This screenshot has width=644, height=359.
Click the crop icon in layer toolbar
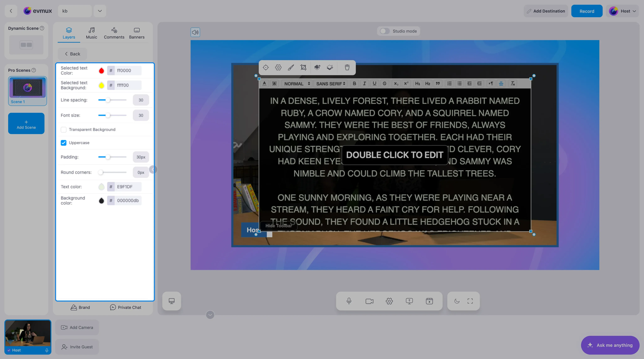[303, 67]
